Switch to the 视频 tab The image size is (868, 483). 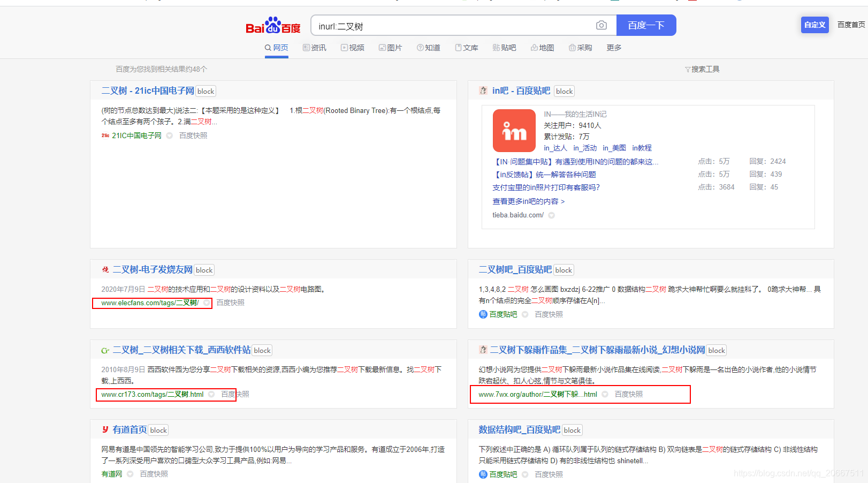coord(353,48)
